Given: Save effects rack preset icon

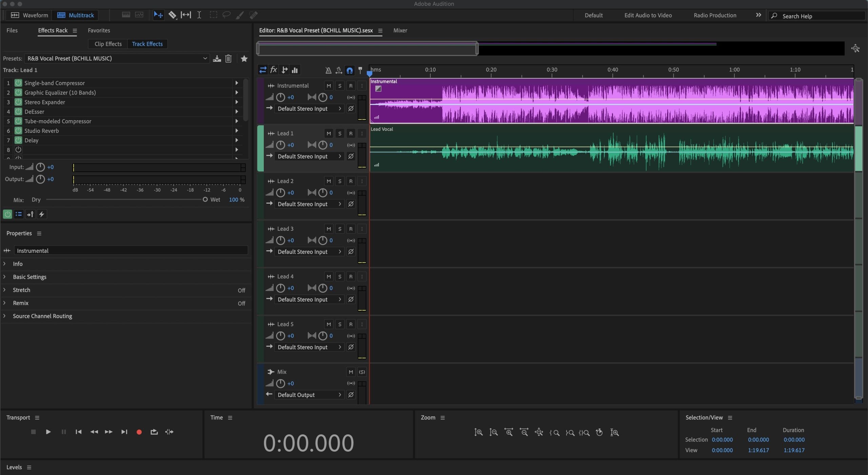Looking at the screenshot, I should click(x=217, y=59).
